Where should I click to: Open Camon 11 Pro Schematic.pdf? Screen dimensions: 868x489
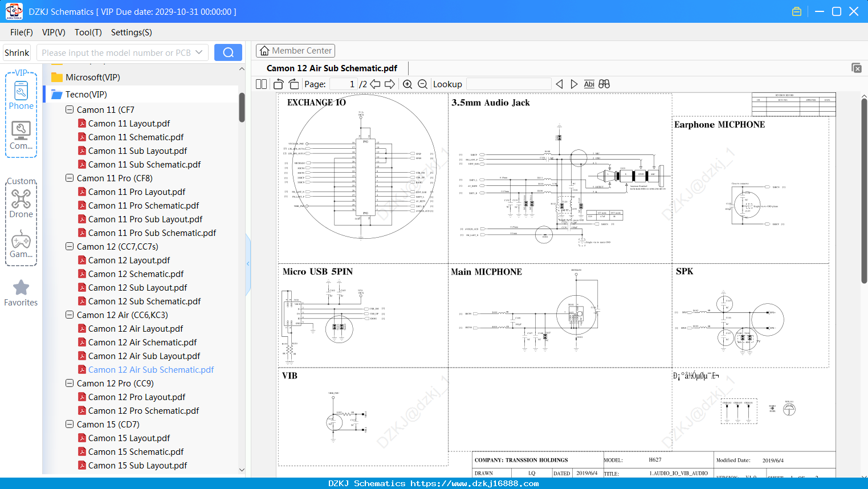pos(144,205)
